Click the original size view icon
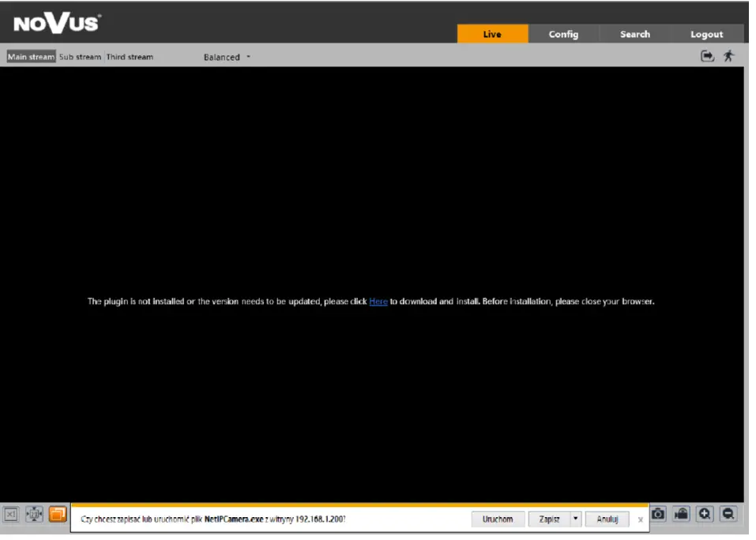 coord(11,514)
